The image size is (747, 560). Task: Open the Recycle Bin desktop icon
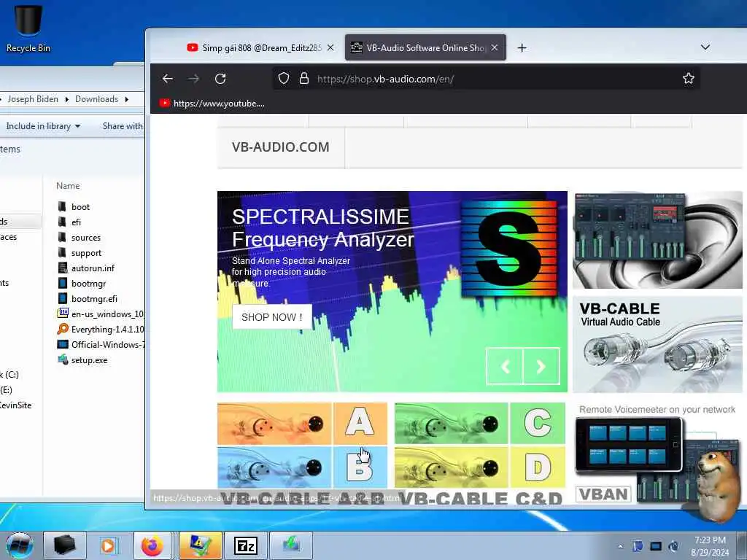28,28
